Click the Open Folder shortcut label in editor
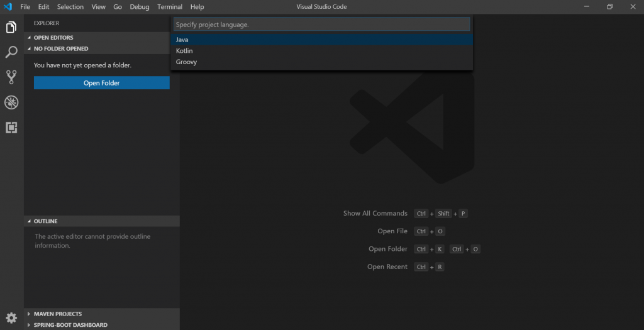 (387, 249)
